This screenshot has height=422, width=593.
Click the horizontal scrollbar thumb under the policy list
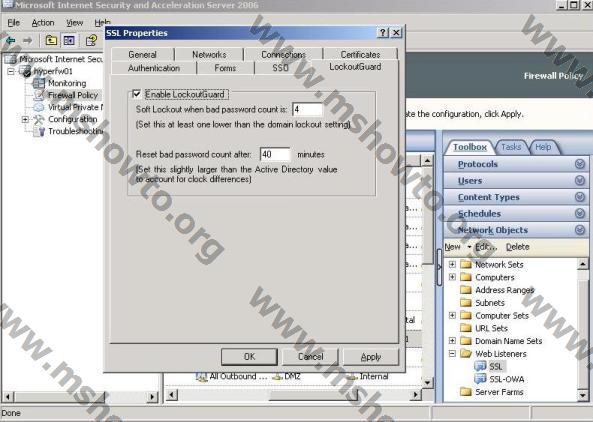[x=313, y=395]
